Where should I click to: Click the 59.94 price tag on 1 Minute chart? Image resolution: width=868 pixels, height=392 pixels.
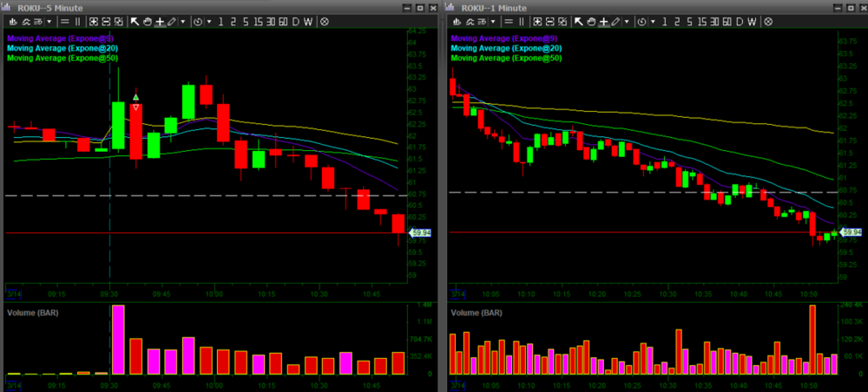point(852,232)
